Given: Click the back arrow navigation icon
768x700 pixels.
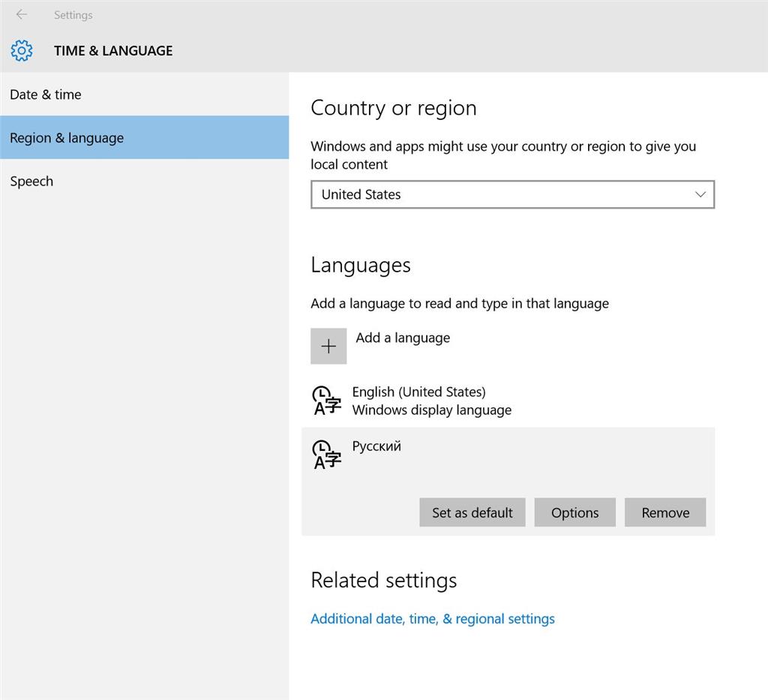Looking at the screenshot, I should 20,14.
